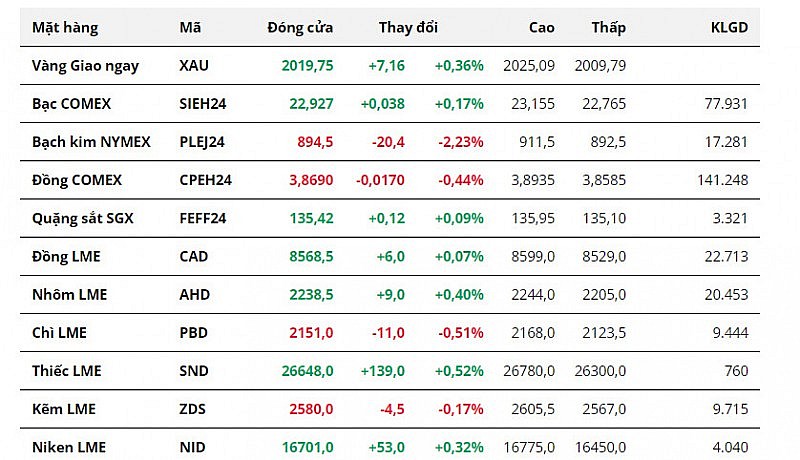Screen dimensions: 800x460
Task: Click the PLEJ24 ticker code
Action: click(202, 142)
